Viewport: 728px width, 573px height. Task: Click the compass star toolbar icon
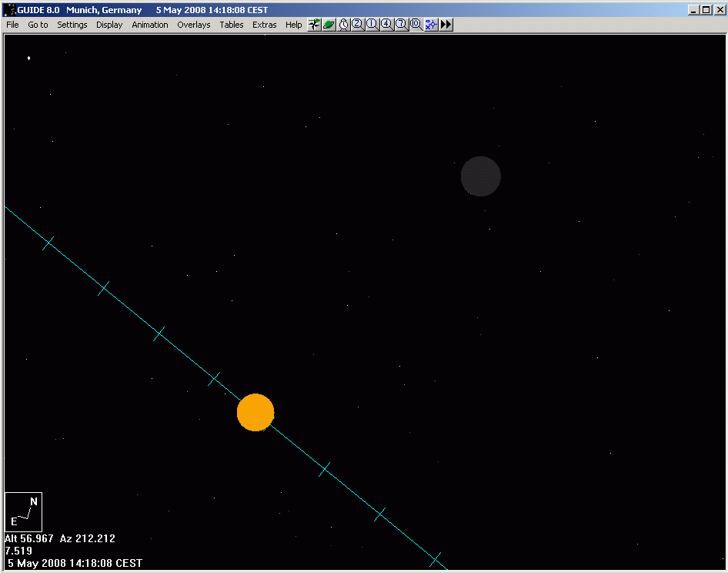(x=314, y=25)
